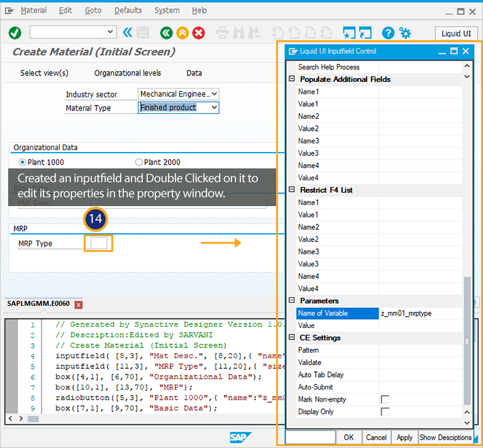This screenshot has height=448, width=483.
Task: Click the First Page icon
Action: point(277,33)
